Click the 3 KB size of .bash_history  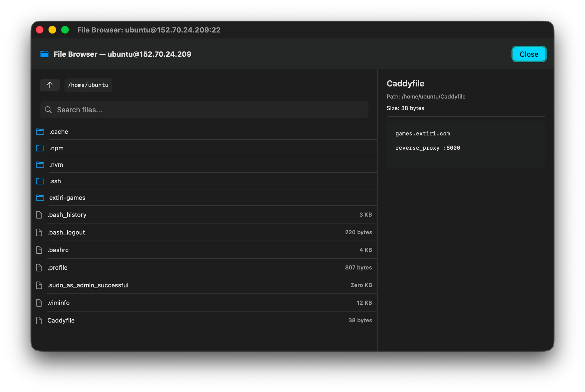(x=366, y=215)
